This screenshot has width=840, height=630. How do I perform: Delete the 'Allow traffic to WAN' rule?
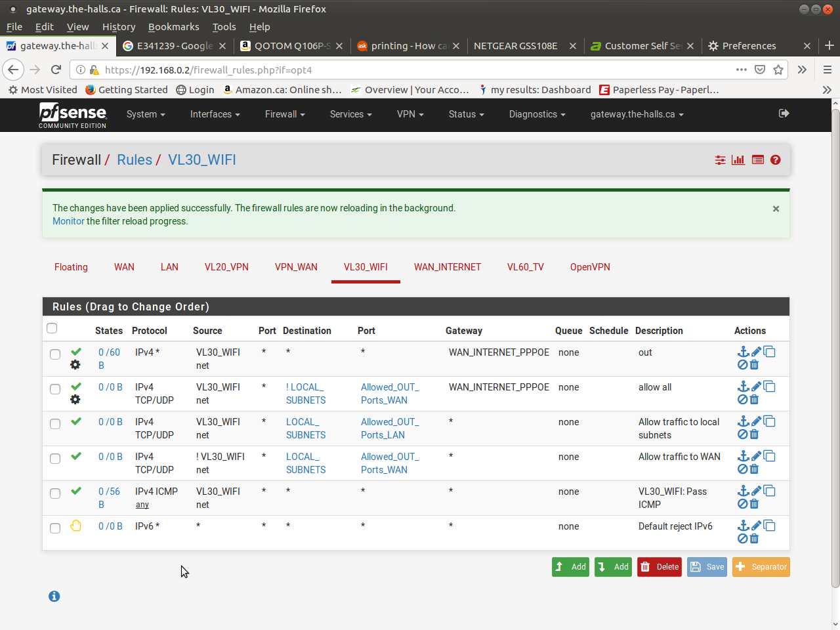754,469
